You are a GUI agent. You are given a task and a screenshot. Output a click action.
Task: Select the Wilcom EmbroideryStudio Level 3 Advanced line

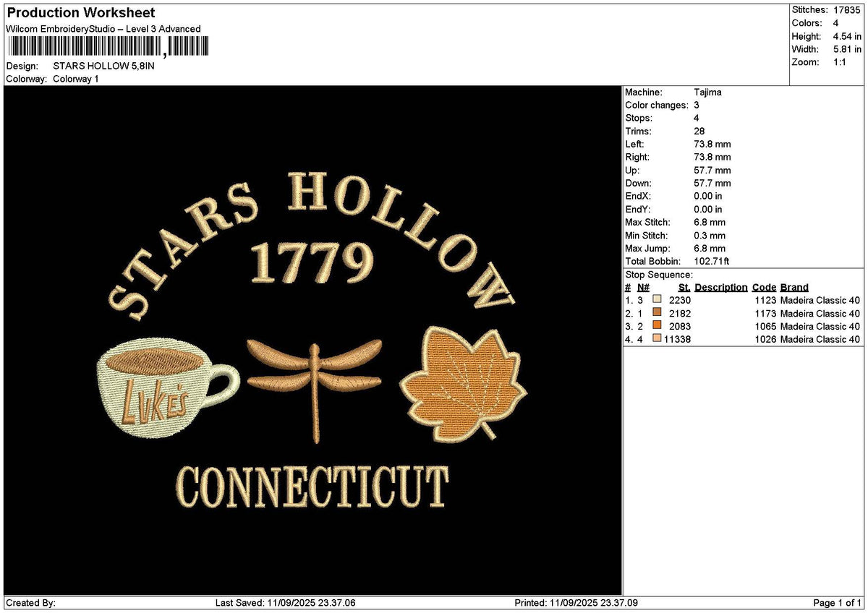point(103,29)
